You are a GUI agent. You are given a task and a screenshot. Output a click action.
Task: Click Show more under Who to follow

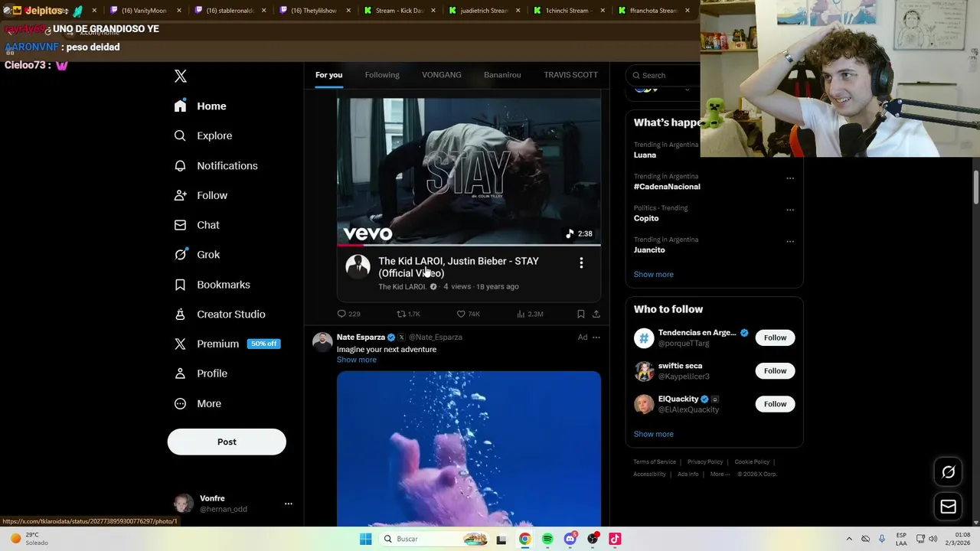click(654, 434)
